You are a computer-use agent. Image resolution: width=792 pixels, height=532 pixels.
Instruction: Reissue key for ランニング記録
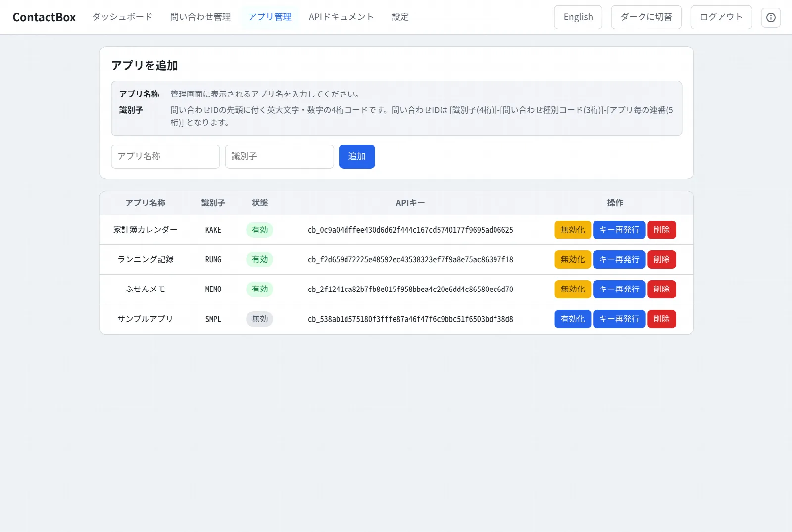coord(619,259)
